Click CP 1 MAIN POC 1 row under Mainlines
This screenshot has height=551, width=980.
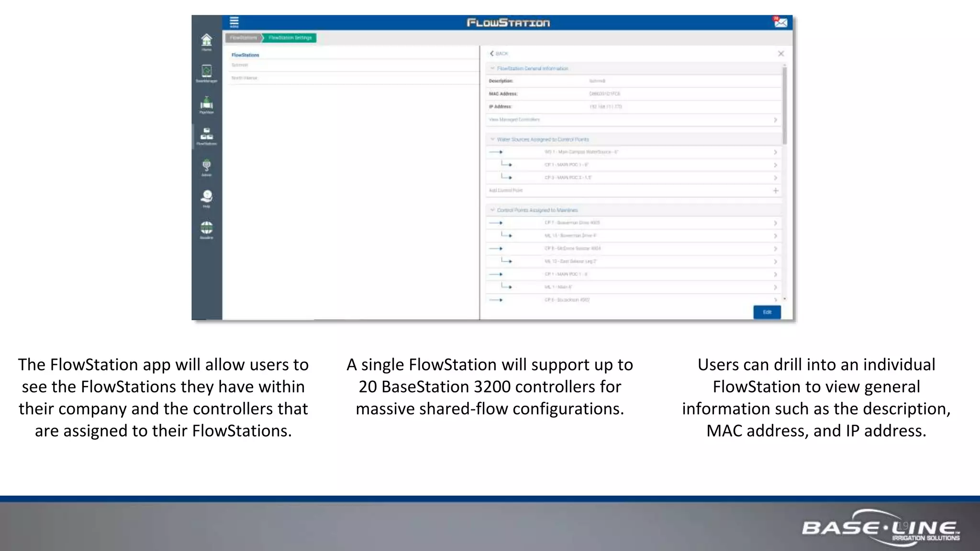coord(634,275)
